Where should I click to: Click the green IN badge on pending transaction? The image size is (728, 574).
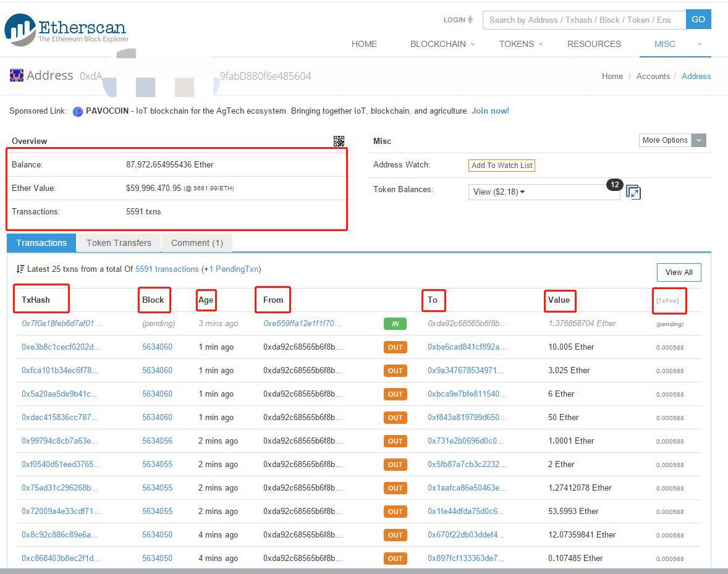[x=395, y=324]
